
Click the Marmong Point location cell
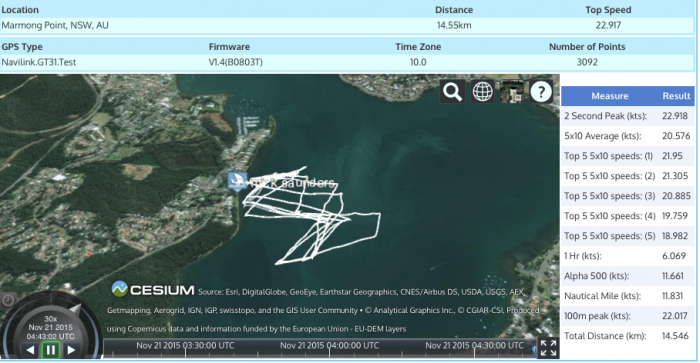click(x=55, y=25)
